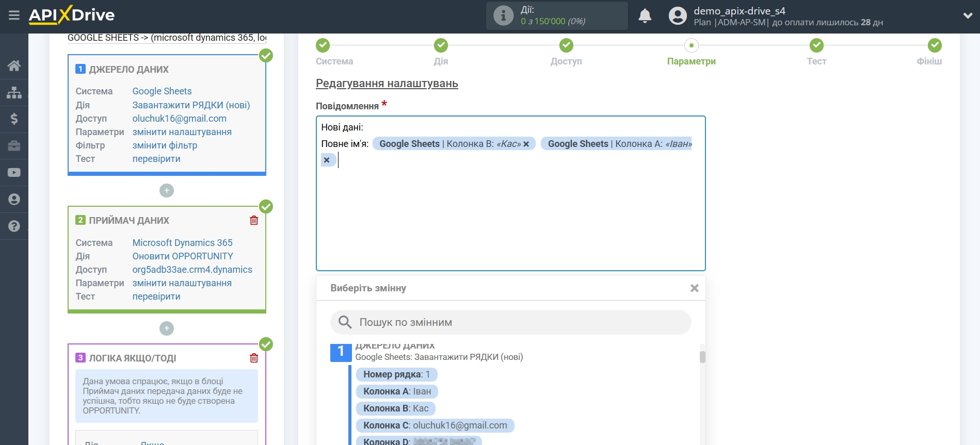Open Оновити OPPORTUNITY action link

pyautogui.click(x=183, y=256)
